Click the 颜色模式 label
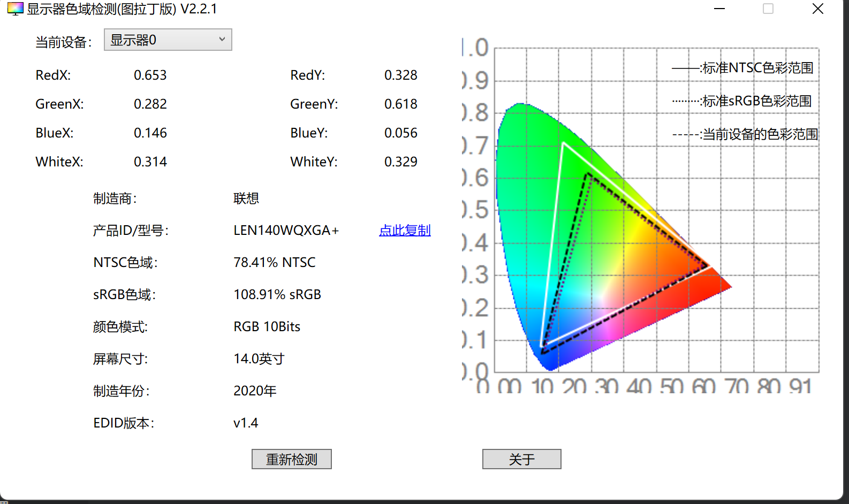 120,327
